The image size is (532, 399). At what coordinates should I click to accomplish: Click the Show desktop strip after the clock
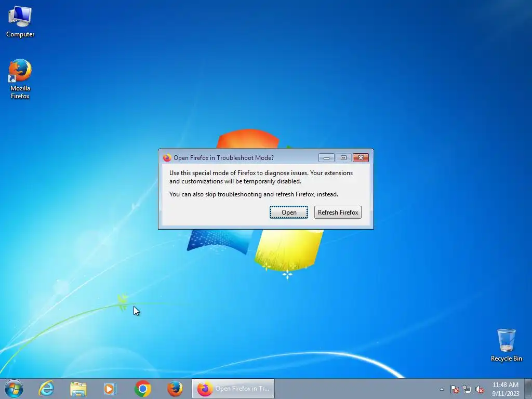click(528, 389)
